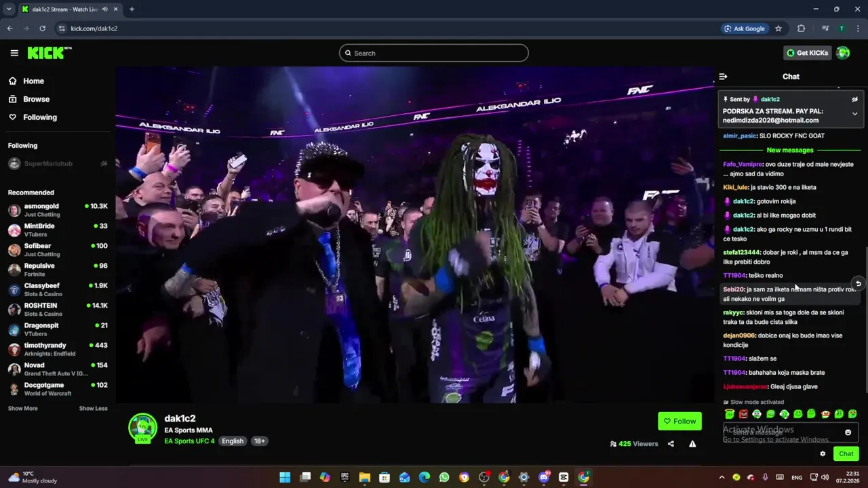This screenshot has height=488, width=868.
Task: Click the English language tag
Action: (233, 441)
